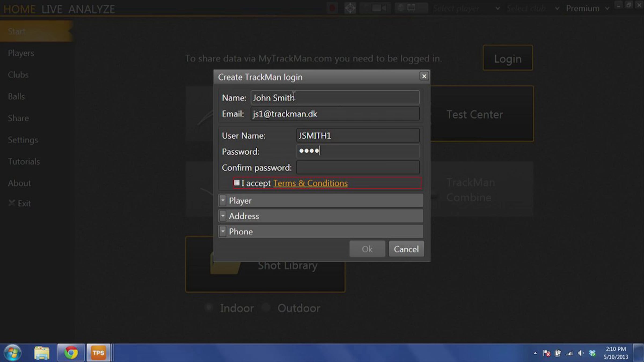Open the Terms & Conditions link

click(310, 183)
